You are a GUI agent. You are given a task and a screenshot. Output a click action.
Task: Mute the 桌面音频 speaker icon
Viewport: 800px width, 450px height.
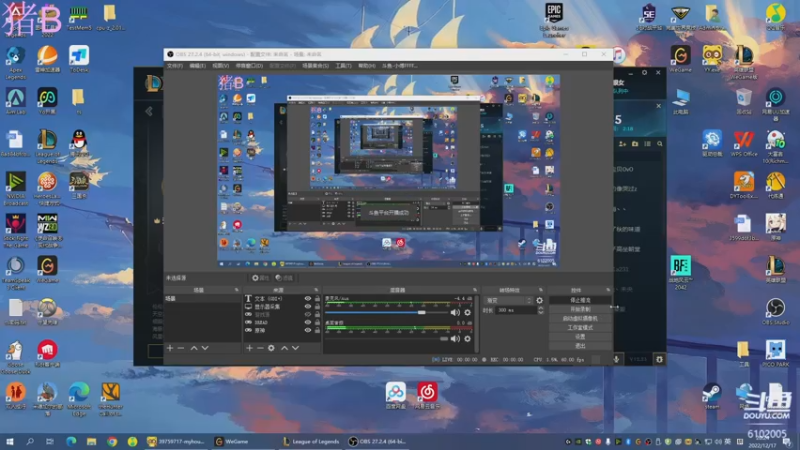455,339
